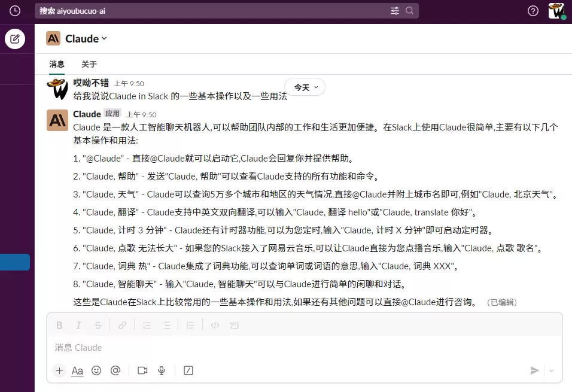Open the slash shortcuts menu
This screenshot has width=572, height=392.
click(188, 371)
